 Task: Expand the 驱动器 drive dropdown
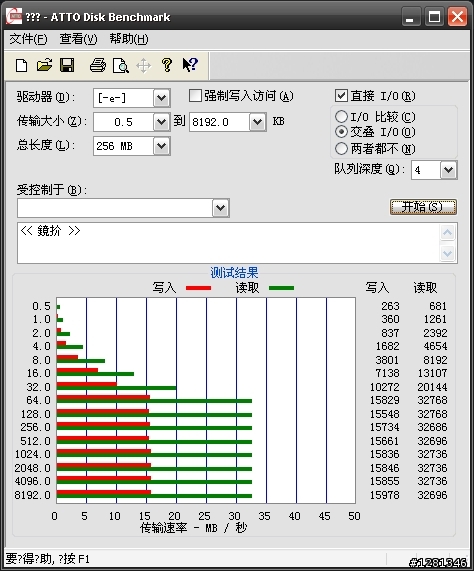tap(161, 98)
